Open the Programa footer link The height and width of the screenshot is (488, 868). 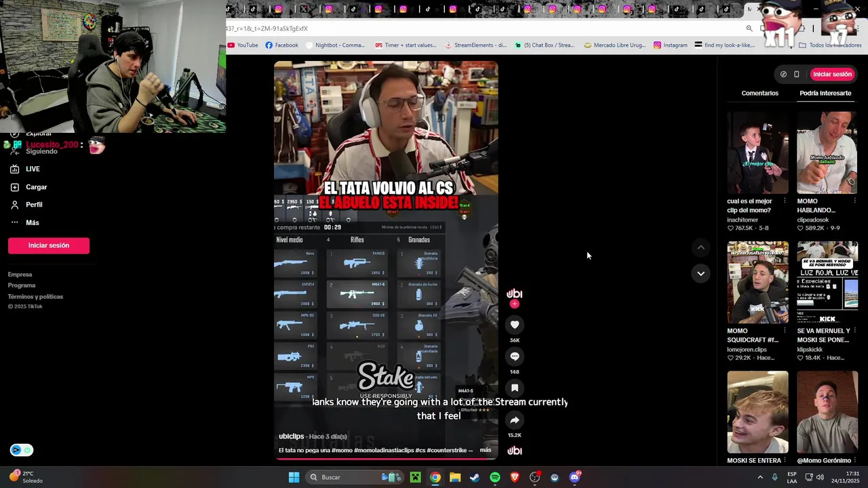coord(22,285)
